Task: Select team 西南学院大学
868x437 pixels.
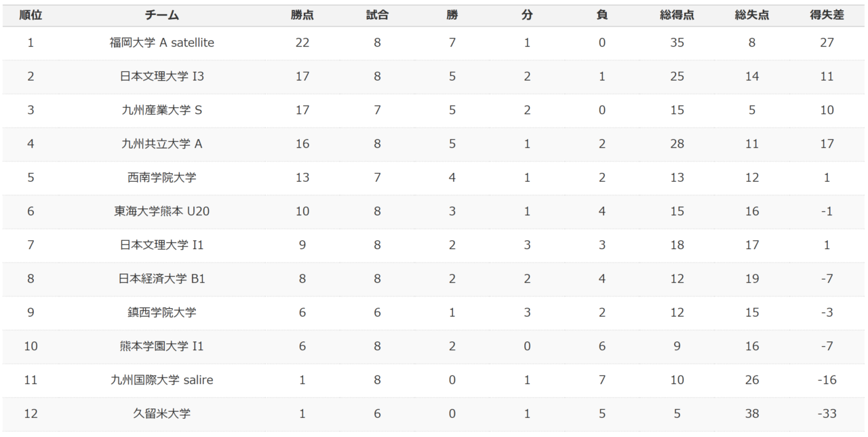Action: coord(162,178)
